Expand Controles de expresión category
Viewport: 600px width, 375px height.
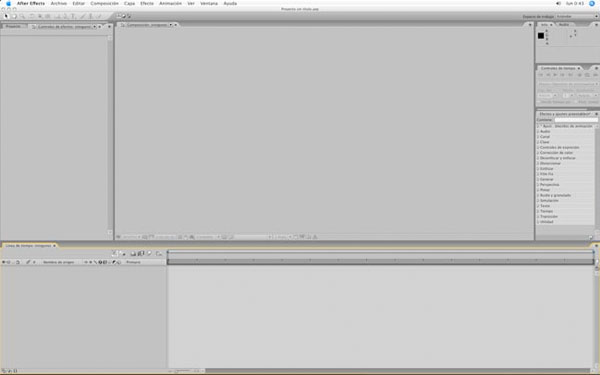(538, 147)
